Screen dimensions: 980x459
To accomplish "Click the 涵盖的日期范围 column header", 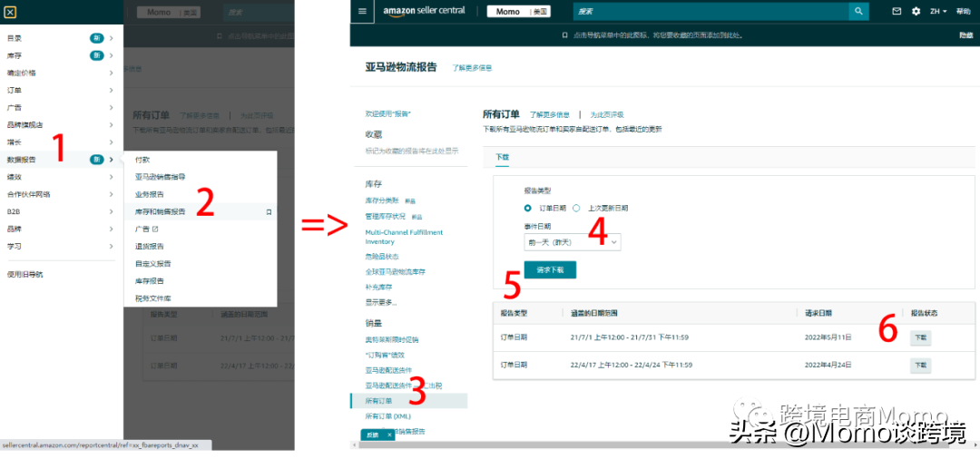I will pyautogui.click(x=594, y=313).
